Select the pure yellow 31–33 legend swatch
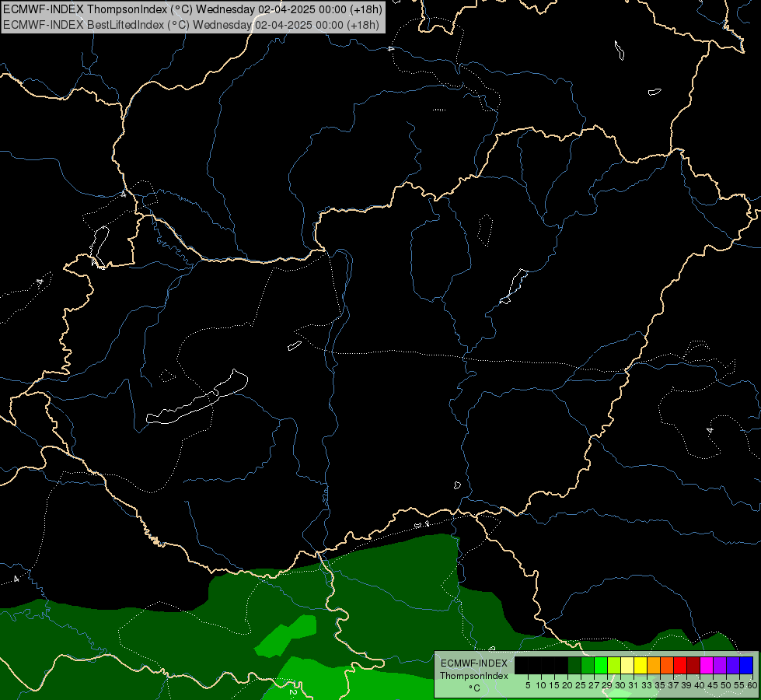This screenshot has height=700, width=761. 641,665
